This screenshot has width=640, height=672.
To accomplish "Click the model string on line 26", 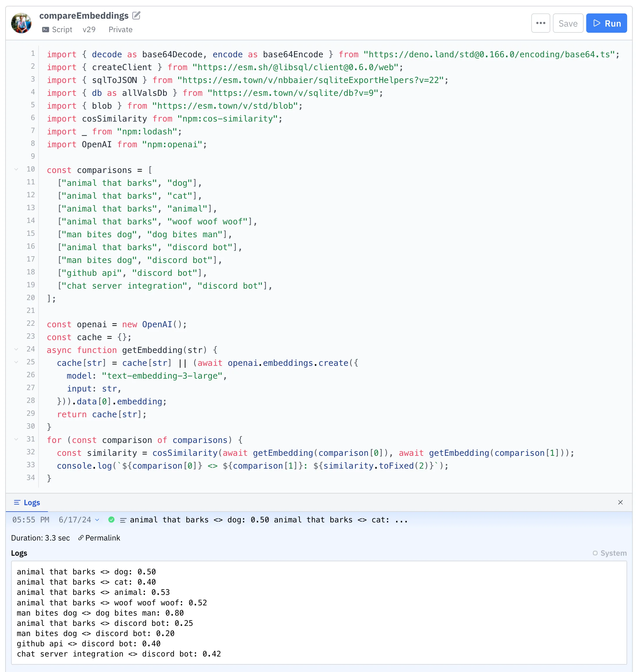I will coord(162,376).
